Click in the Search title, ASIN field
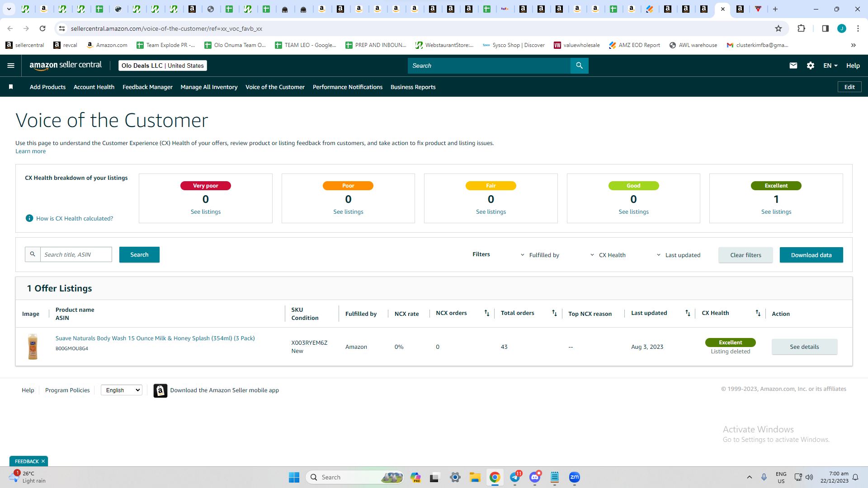 pos(76,254)
